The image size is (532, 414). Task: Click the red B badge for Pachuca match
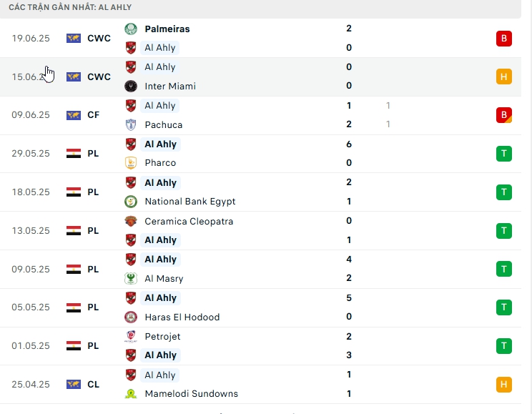503,115
